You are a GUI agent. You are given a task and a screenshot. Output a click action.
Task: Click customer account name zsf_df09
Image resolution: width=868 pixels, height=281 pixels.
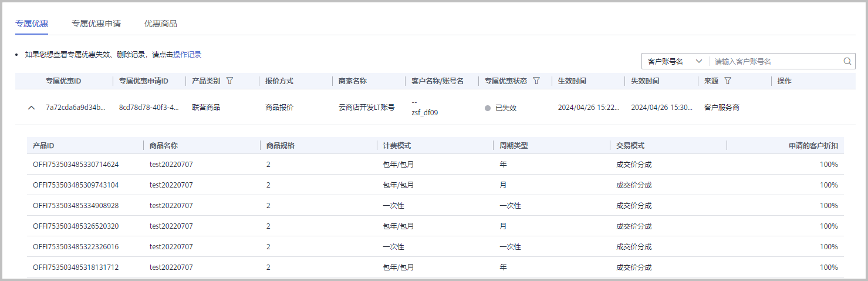click(425, 112)
